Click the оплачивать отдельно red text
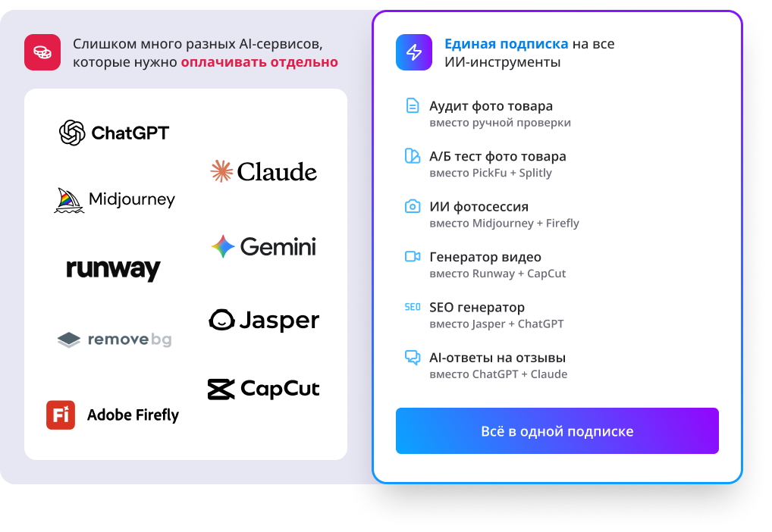This screenshot has height=532, width=772. (259, 62)
